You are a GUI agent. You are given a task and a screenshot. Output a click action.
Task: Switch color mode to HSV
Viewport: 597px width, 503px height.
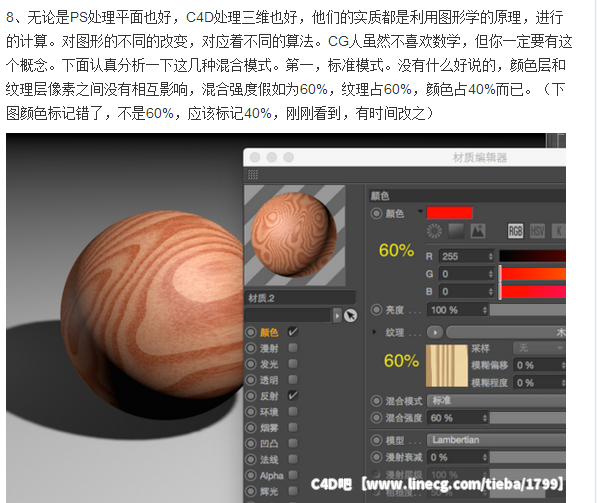(537, 231)
